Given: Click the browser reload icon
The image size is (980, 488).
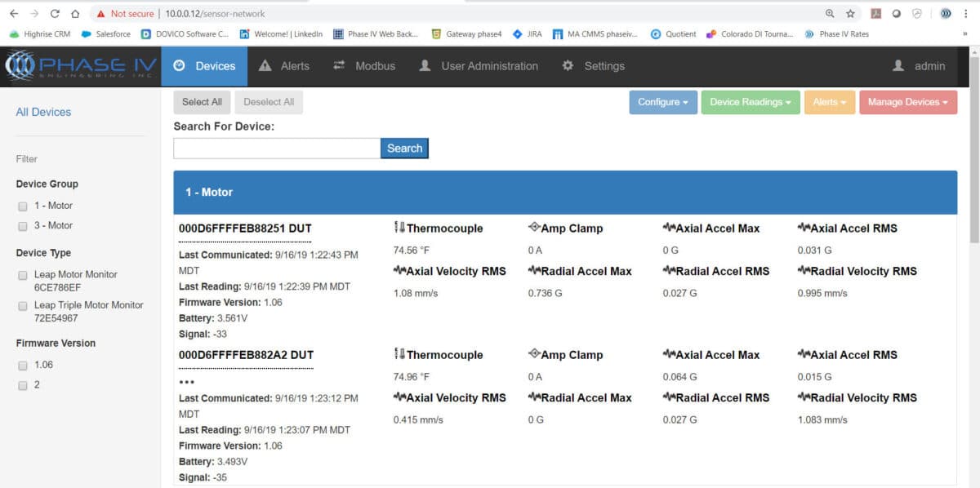Looking at the screenshot, I should coord(55,14).
